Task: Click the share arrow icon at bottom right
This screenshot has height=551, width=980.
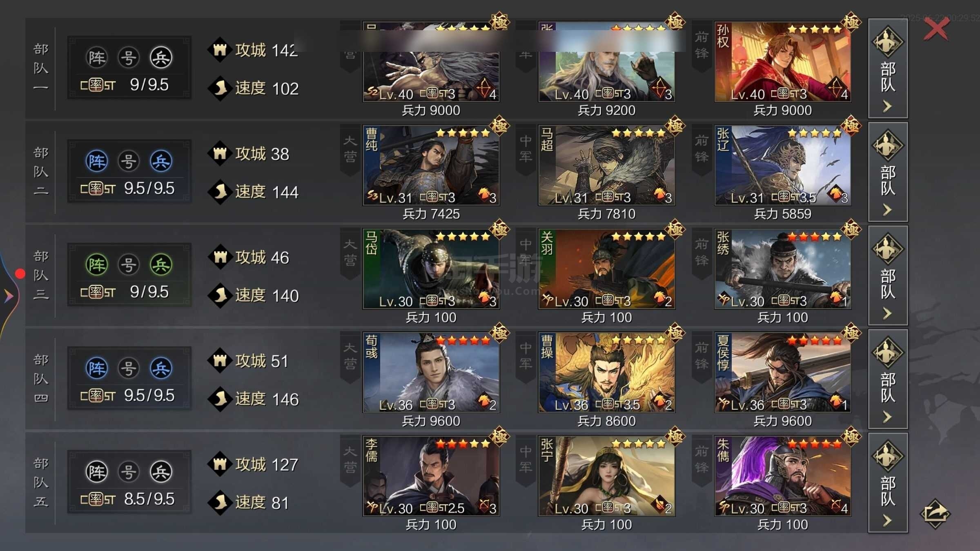Action: coord(935,514)
